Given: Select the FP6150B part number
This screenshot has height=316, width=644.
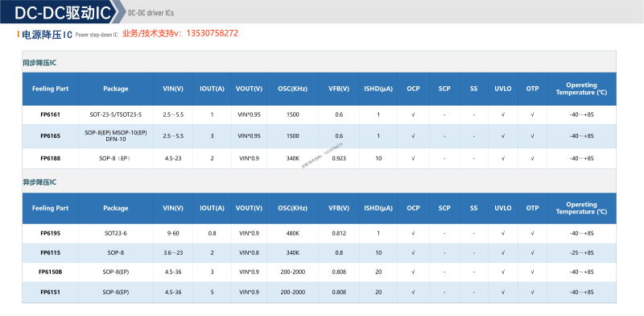Looking at the screenshot, I should (x=50, y=272).
